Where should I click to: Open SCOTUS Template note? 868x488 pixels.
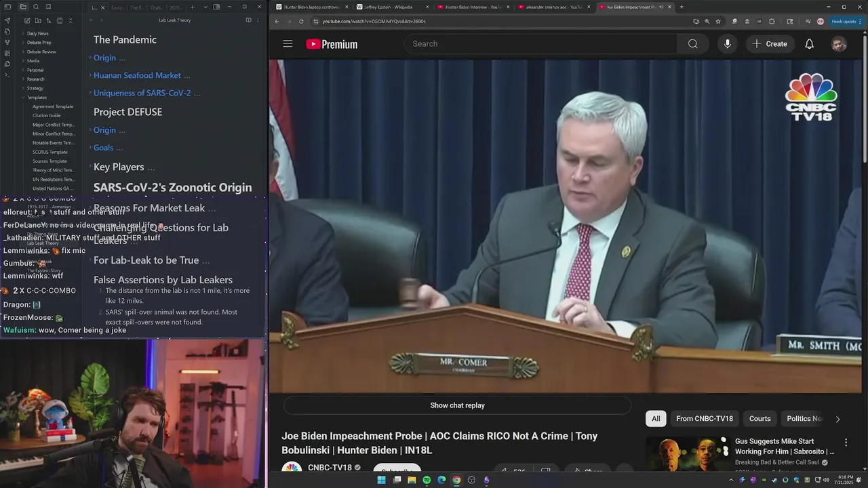(x=50, y=152)
